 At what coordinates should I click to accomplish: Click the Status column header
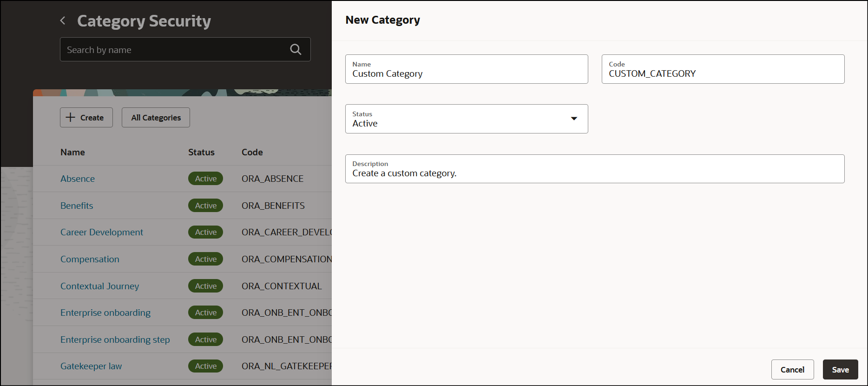point(201,152)
